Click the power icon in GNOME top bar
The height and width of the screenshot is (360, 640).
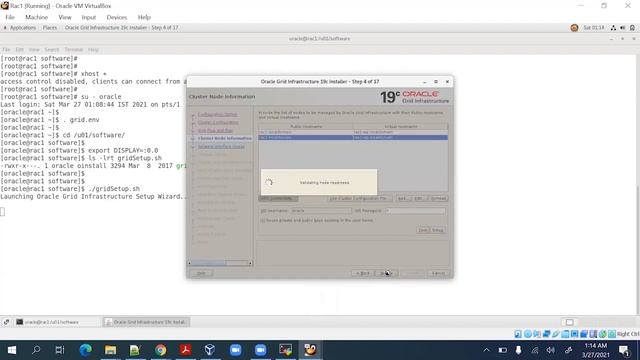632,28
